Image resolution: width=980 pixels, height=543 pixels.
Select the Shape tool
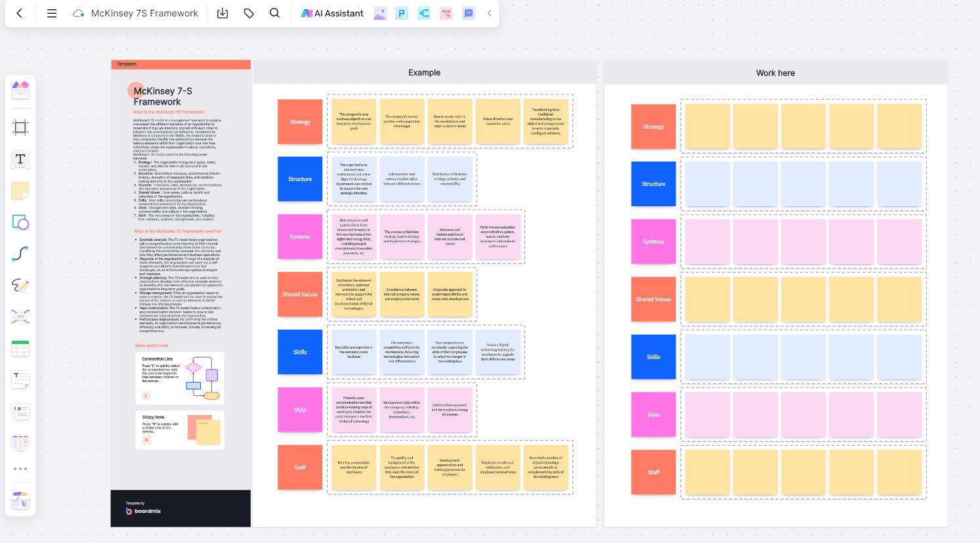click(x=20, y=222)
